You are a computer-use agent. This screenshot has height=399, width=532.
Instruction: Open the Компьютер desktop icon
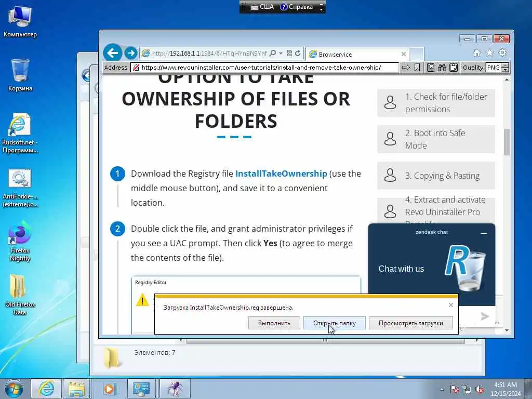coord(20,22)
